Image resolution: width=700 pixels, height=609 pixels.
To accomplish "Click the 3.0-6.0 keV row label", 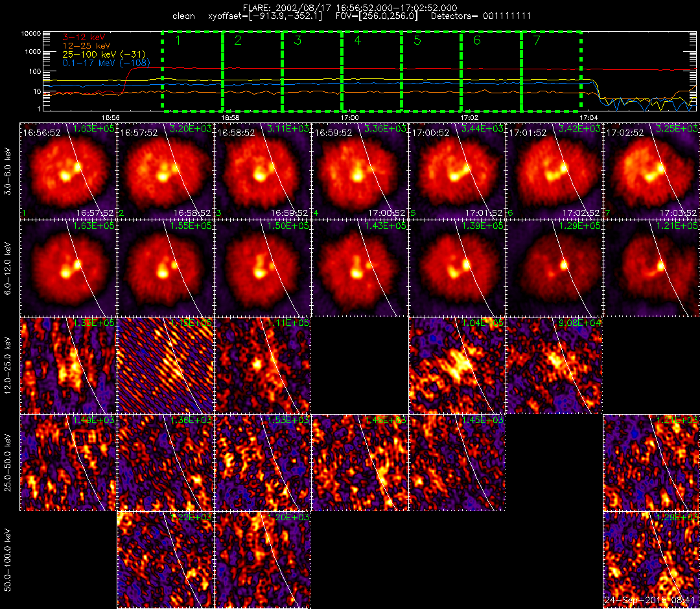I will [7, 171].
